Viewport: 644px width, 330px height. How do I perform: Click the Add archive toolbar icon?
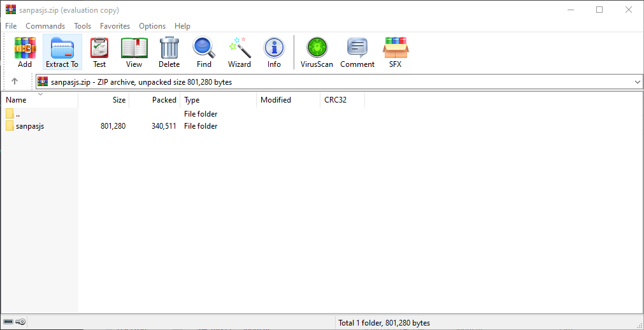coord(25,52)
